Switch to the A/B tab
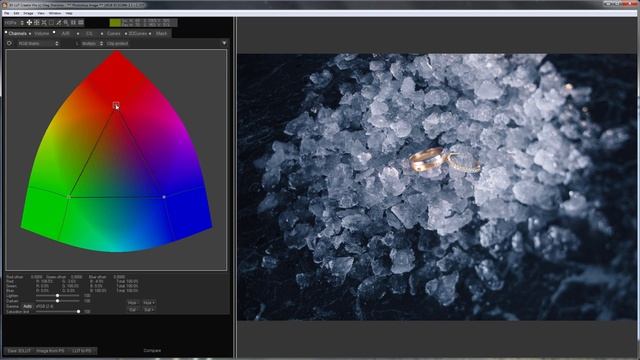This screenshot has width=640, height=360. [x=65, y=33]
